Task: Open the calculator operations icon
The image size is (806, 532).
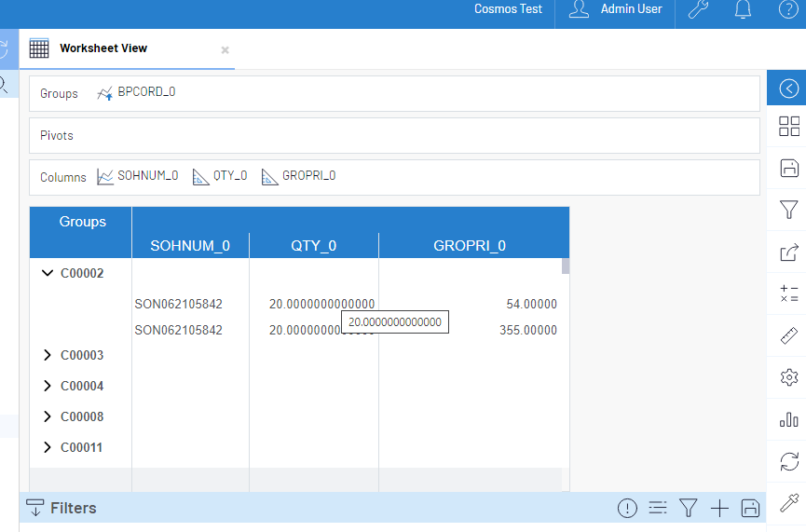Action: tap(788, 293)
